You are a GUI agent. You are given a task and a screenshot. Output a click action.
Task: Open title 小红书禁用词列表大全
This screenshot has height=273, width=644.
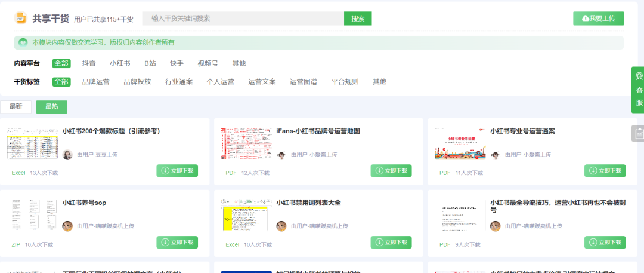click(x=308, y=203)
